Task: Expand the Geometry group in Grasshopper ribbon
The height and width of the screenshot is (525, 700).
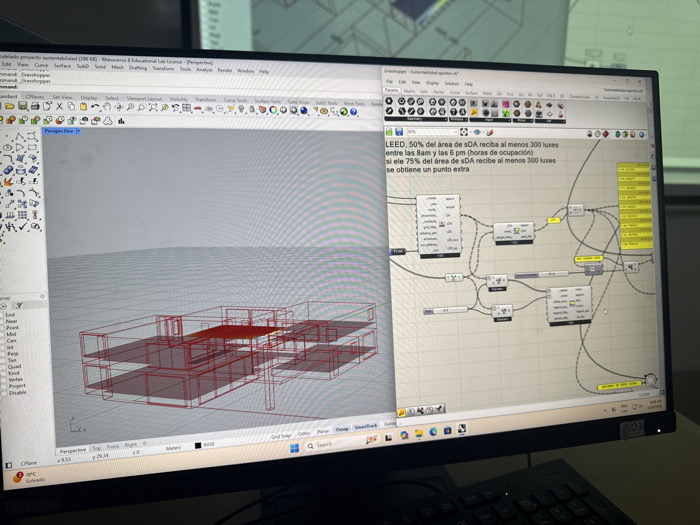Action: (416, 119)
